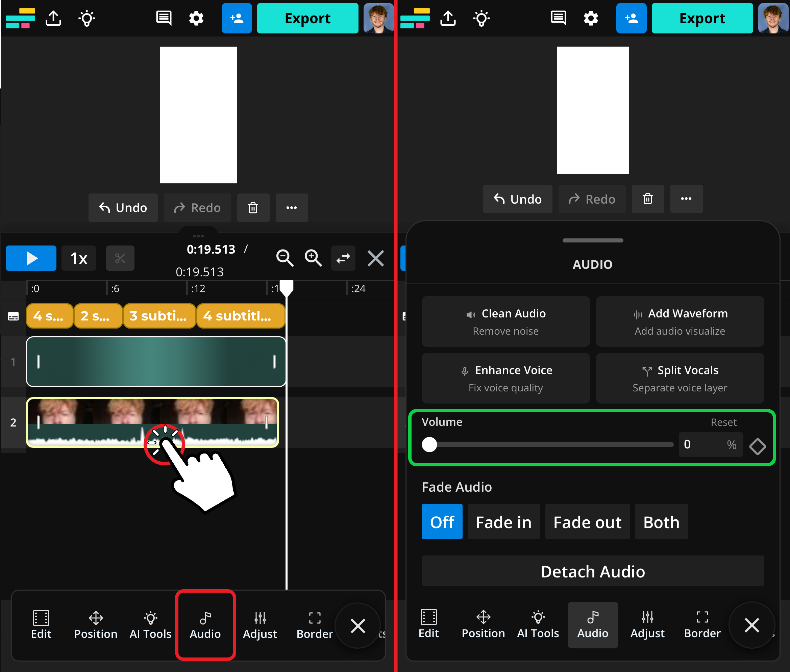Open AI Tools from the bottom toolbar
The height and width of the screenshot is (672, 790).
pyautogui.click(x=150, y=625)
